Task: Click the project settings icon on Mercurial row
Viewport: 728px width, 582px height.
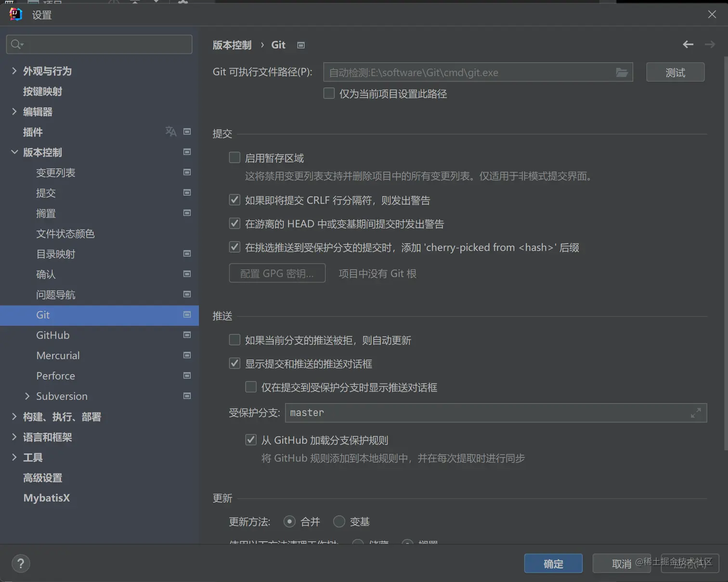Action: click(x=187, y=355)
